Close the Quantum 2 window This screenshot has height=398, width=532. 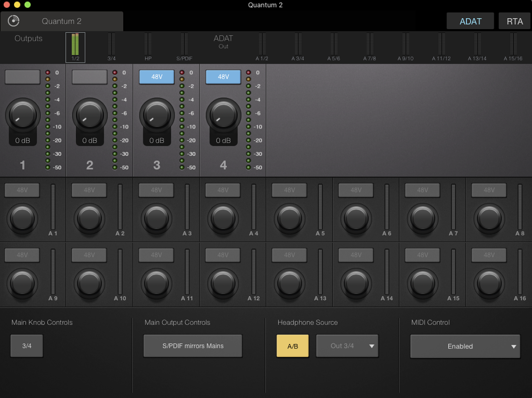click(x=6, y=5)
